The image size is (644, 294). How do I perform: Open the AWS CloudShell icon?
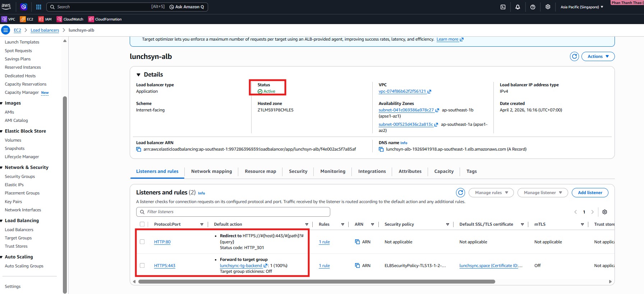[503, 7]
